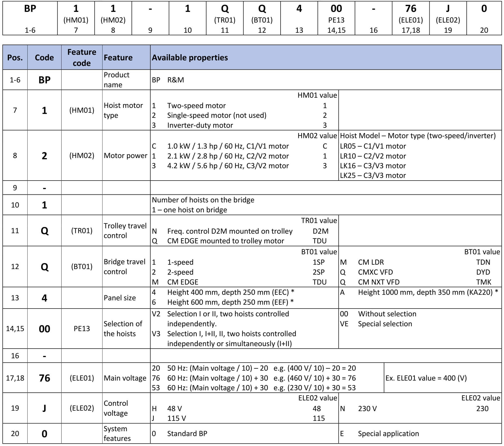The image size is (504, 446).
Task: Click "e.g. (400 V/ 10) – 20 = 20"
Action: pyautogui.click(x=315, y=368)
